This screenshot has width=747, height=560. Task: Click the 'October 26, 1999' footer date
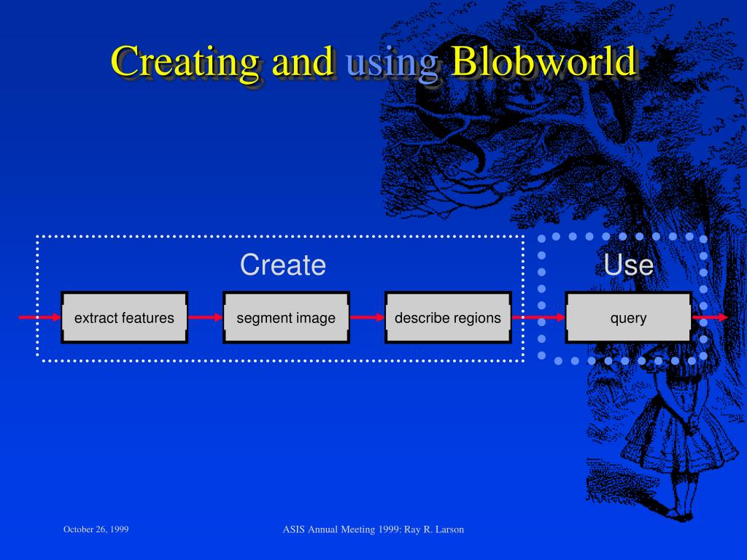tap(96, 529)
